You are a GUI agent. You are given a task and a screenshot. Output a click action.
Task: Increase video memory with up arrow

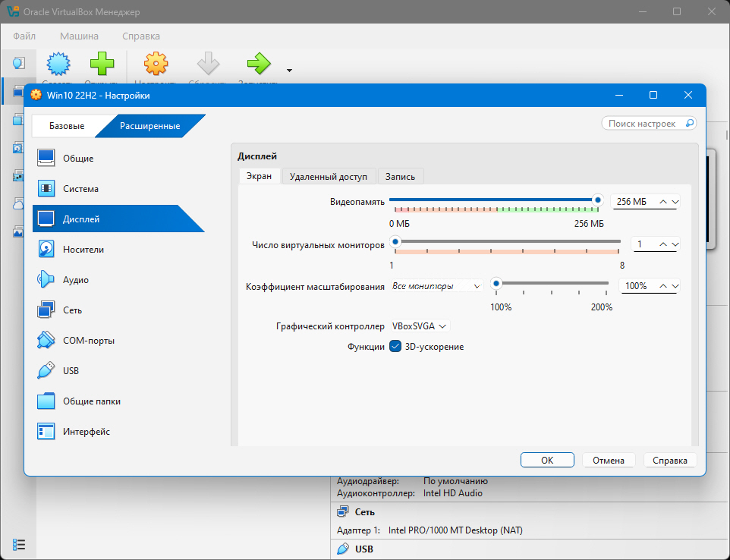[663, 202]
